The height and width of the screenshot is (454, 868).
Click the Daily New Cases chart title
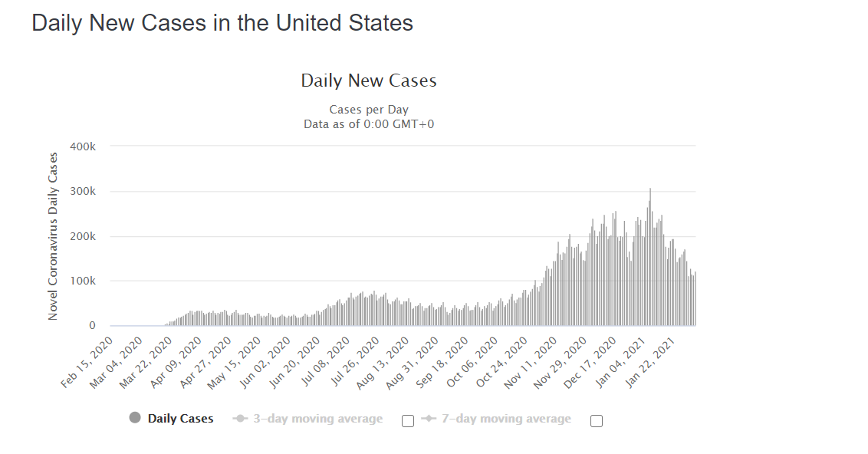(x=369, y=81)
